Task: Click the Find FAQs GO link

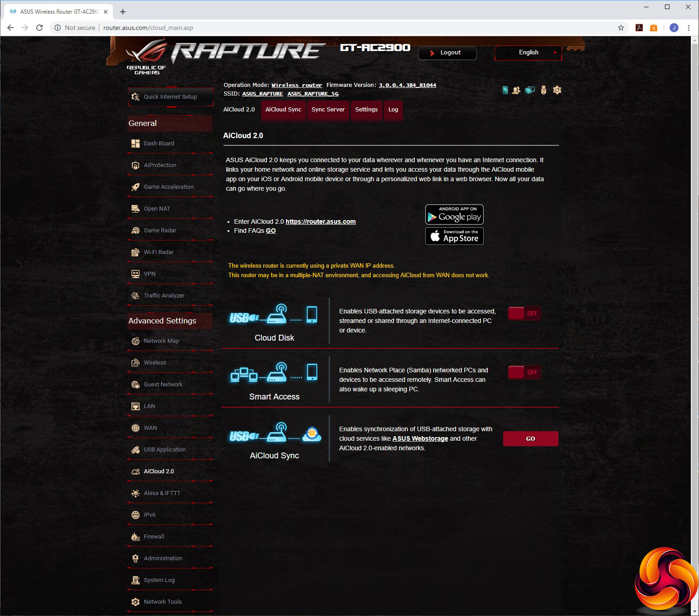Action: [x=271, y=231]
